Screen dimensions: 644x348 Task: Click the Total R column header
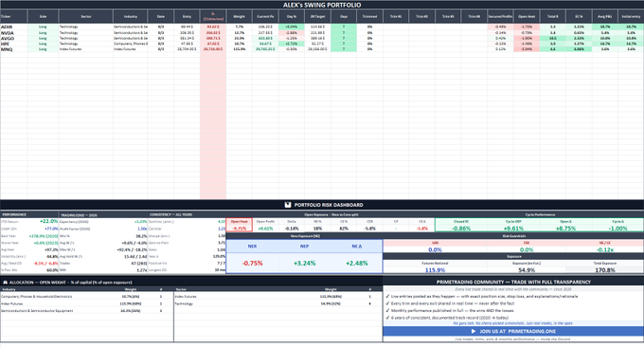coord(553,16)
